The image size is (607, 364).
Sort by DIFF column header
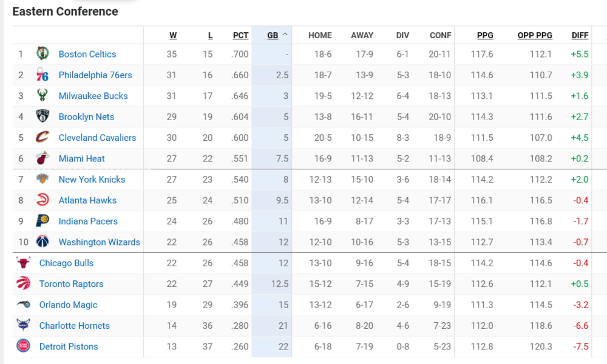[580, 35]
